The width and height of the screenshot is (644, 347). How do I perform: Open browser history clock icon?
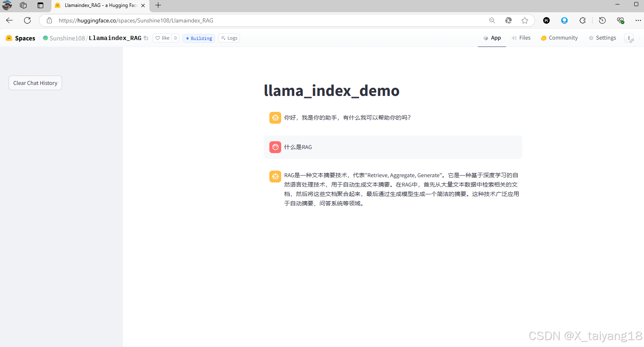[x=602, y=20]
